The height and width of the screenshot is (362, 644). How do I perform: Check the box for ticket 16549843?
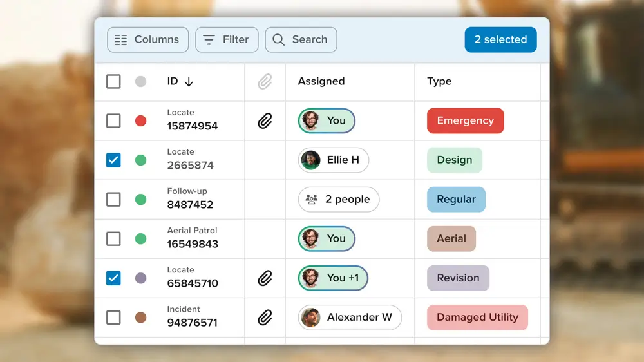click(x=113, y=239)
